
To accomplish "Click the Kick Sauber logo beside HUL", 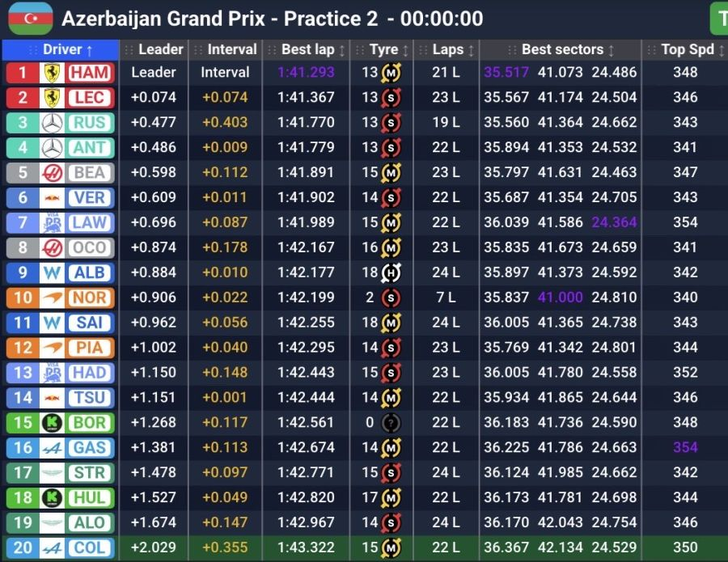I will [52, 497].
